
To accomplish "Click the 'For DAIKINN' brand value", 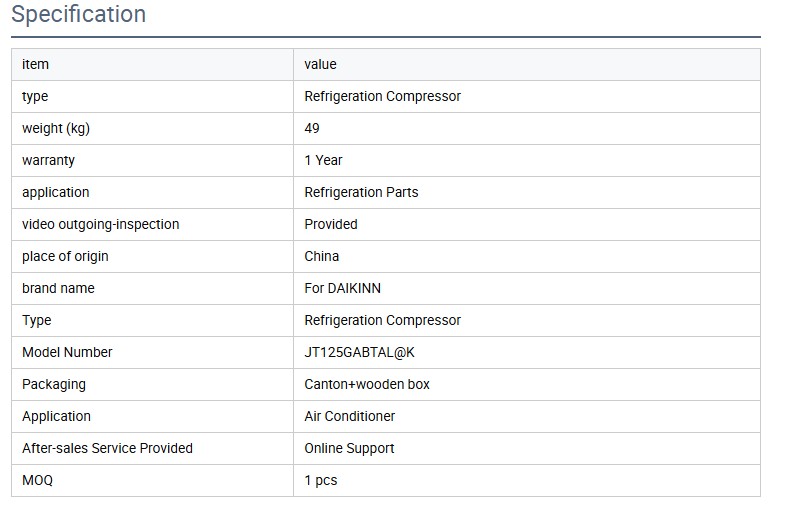I will tap(342, 288).
